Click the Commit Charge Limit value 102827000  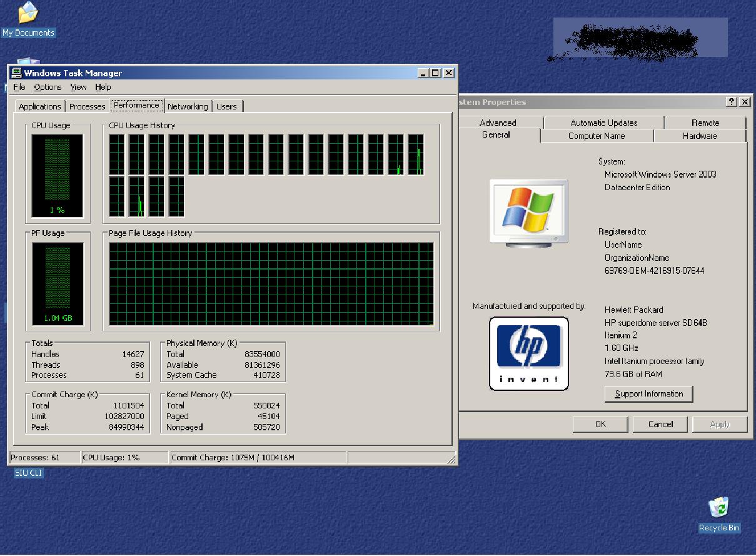[x=124, y=416]
